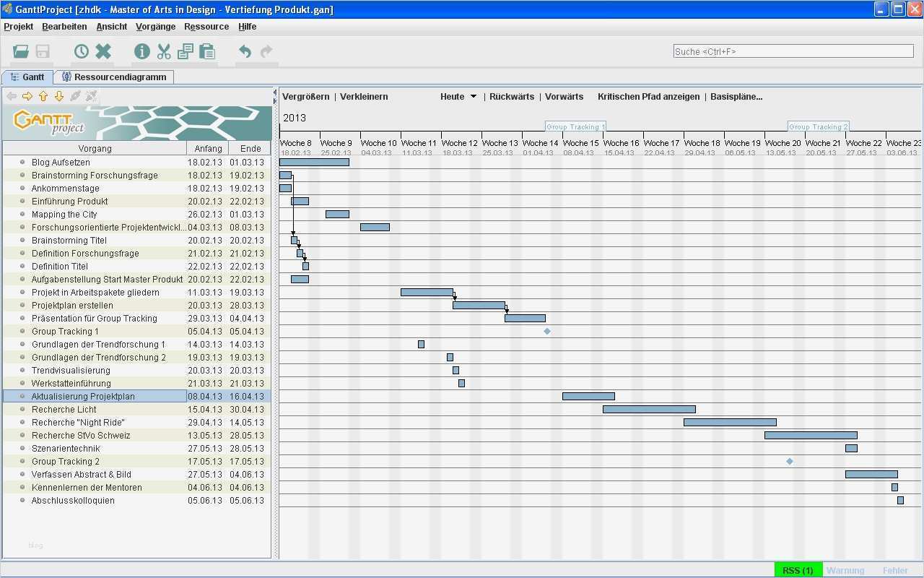Open the Vorgänge menu
The image size is (924, 578).
click(156, 27)
